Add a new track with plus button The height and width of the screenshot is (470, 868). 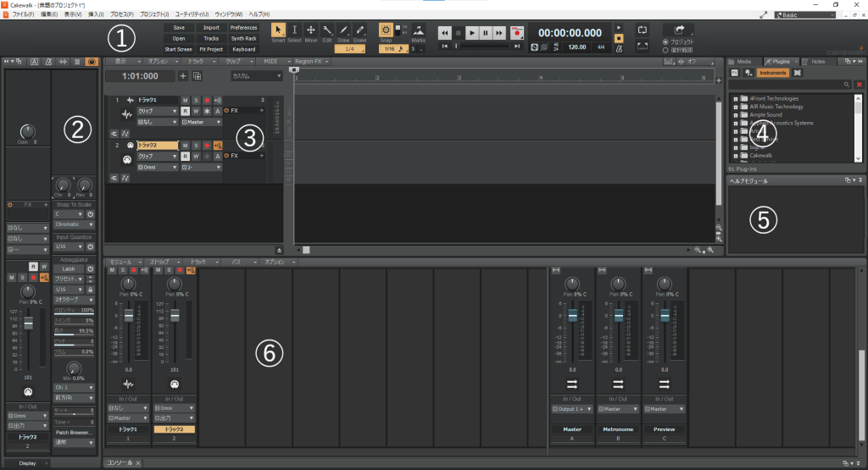[x=183, y=76]
